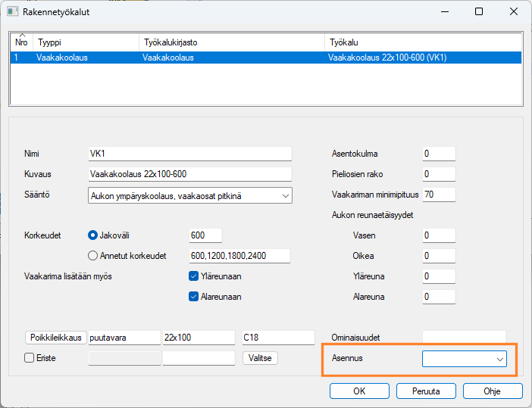The image size is (532, 408).
Task: Click the Tyyppi column header
Action: 86,43
